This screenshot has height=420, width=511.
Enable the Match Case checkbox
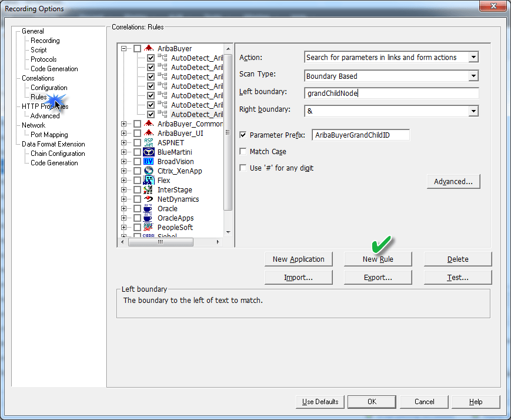tap(243, 151)
